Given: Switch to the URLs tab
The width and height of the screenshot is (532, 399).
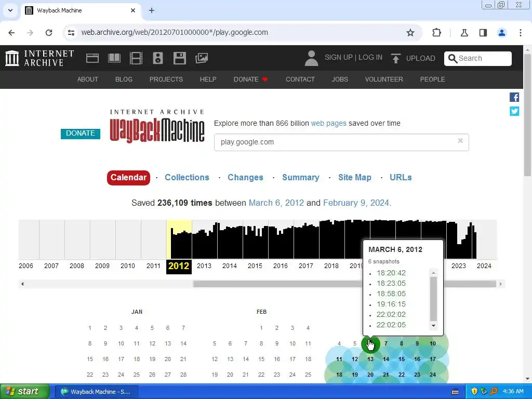Looking at the screenshot, I should pyautogui.click(x=401, y=178).
